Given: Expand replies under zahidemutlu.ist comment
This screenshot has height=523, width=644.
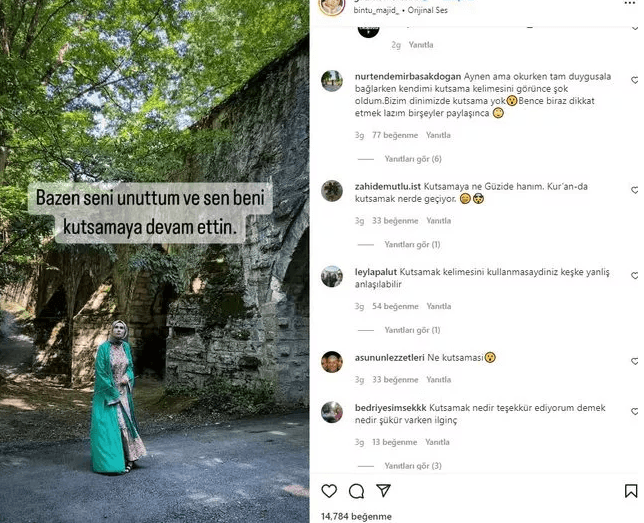Looking at the screenshot, I should [x=412, y=244].
